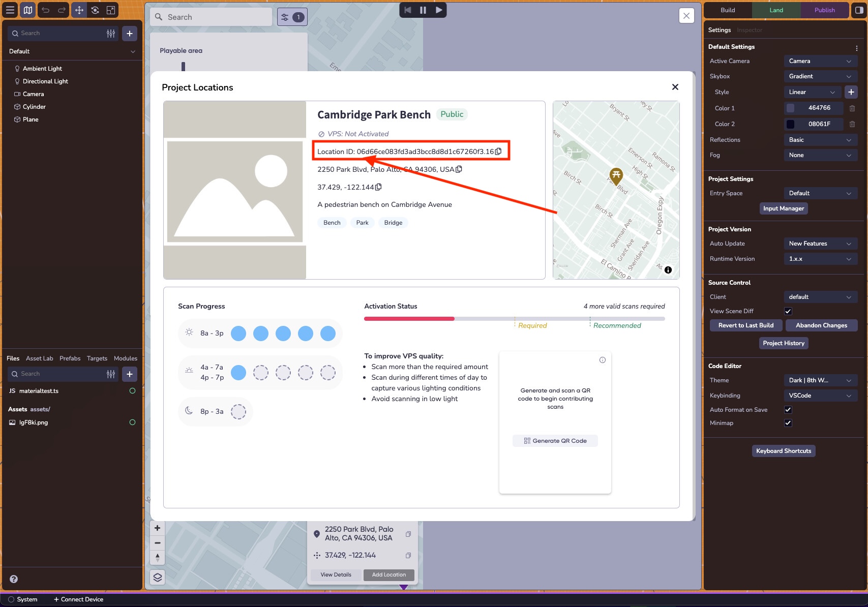Click the camera orbit tool icon
This screenshot has height=607, width=868.
tap(95, 10)
